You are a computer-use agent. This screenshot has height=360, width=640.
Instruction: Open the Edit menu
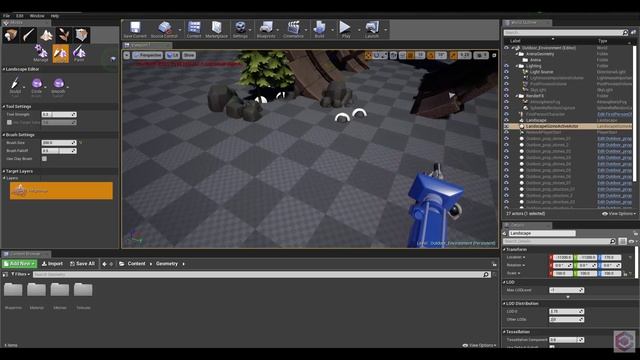coord(20,16)
